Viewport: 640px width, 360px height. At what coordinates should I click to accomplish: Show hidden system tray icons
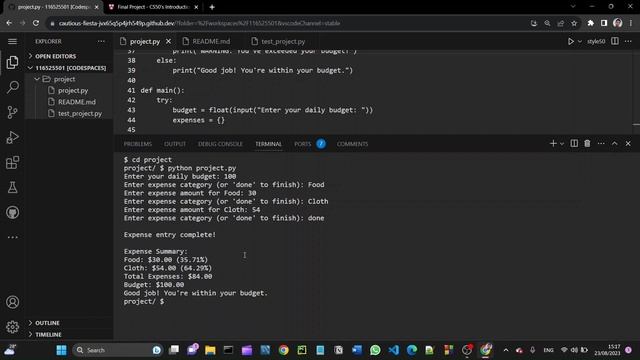pos(506,350)
